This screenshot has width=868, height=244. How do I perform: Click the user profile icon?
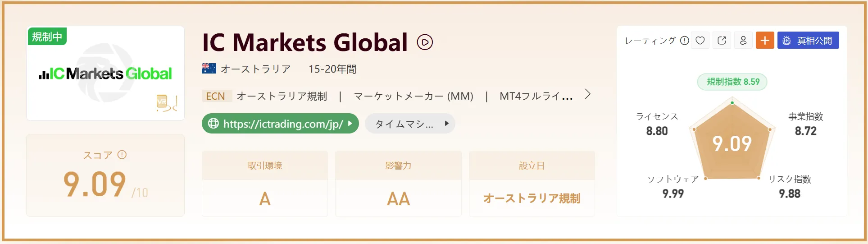coord(743,41)
